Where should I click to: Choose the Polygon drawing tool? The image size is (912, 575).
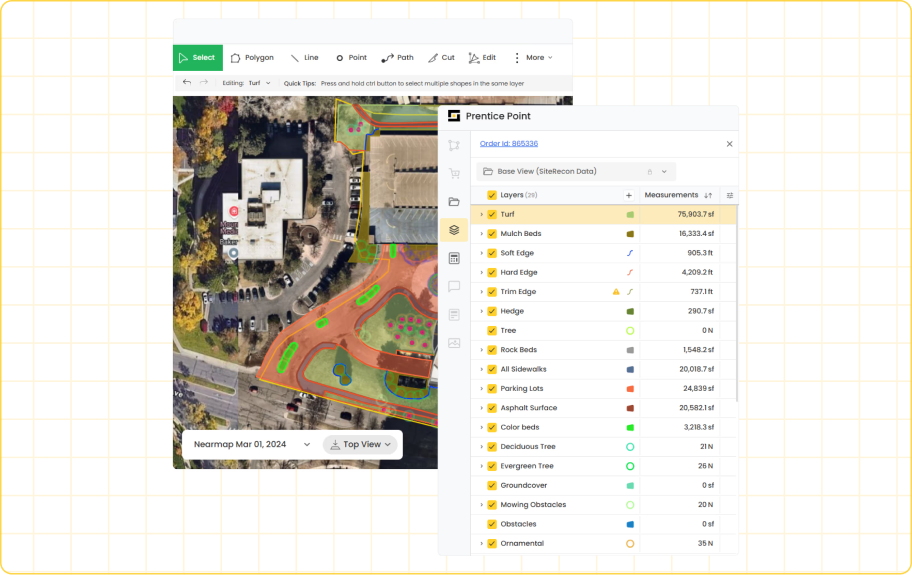252,58
